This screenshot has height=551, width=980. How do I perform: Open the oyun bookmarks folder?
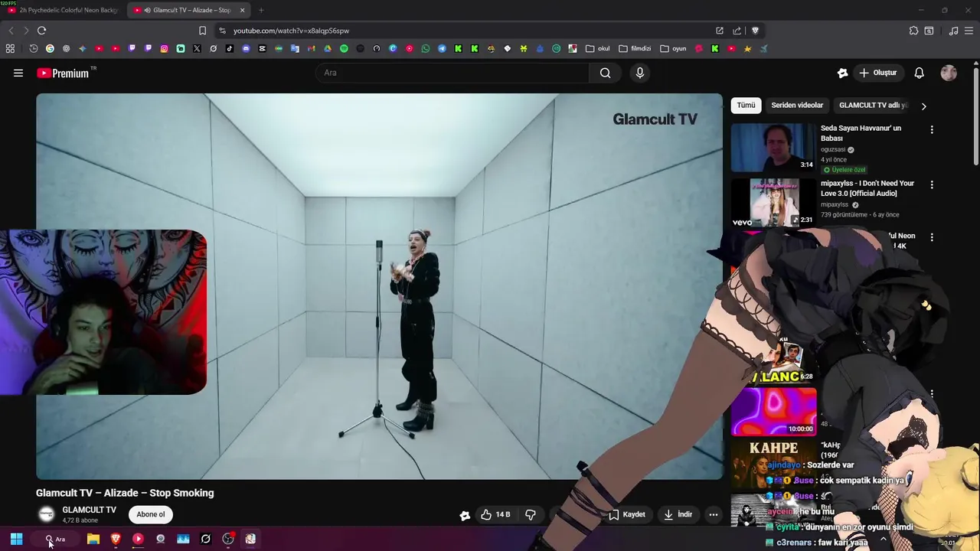pos(674,48)
